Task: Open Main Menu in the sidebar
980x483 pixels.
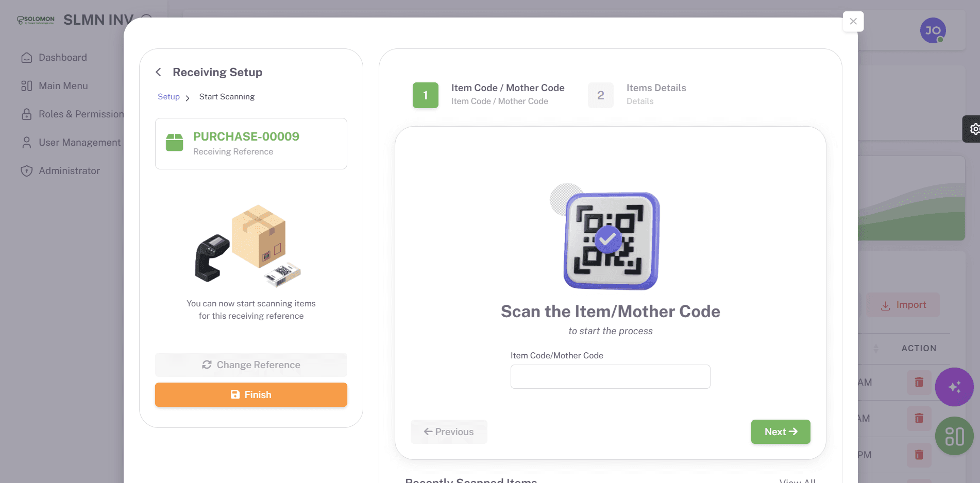Action: click(x=63, y=86)
